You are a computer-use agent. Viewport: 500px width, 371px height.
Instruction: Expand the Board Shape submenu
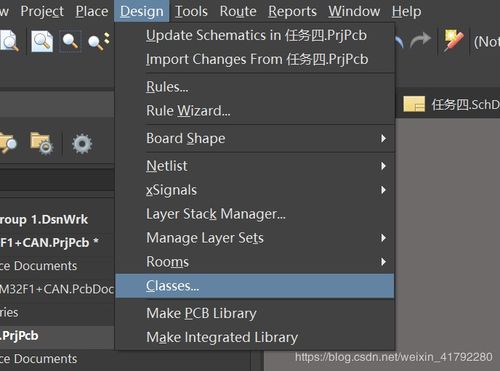pyautogui.click(x=255, y=138)
